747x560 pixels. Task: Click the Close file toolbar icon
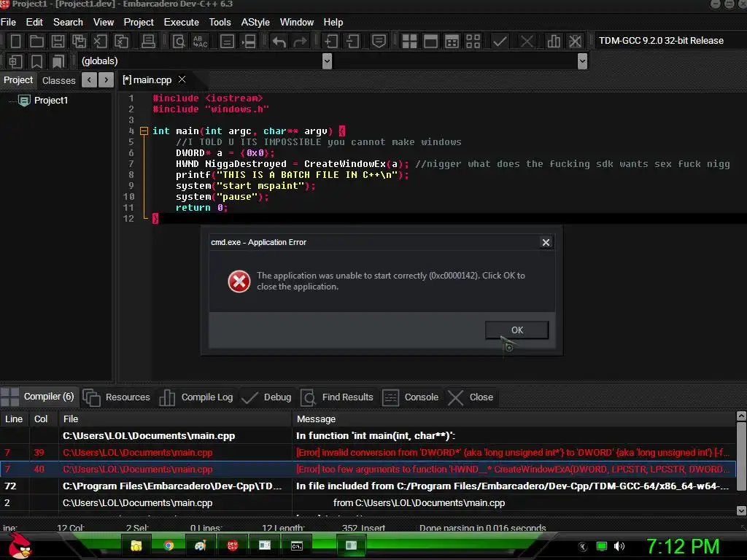pyautogui.click(x=100, y=42)
